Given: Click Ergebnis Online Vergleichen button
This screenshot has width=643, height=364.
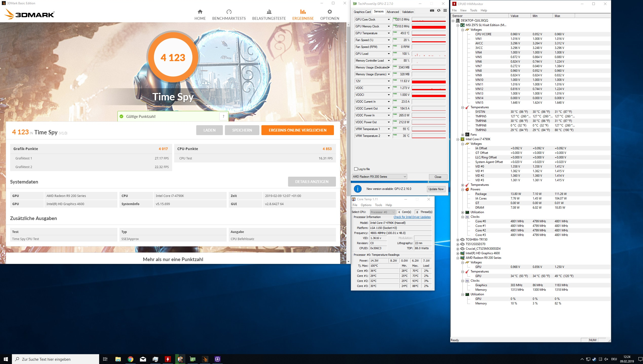Looking at the screenshot, I should click(x=297, y=130).
